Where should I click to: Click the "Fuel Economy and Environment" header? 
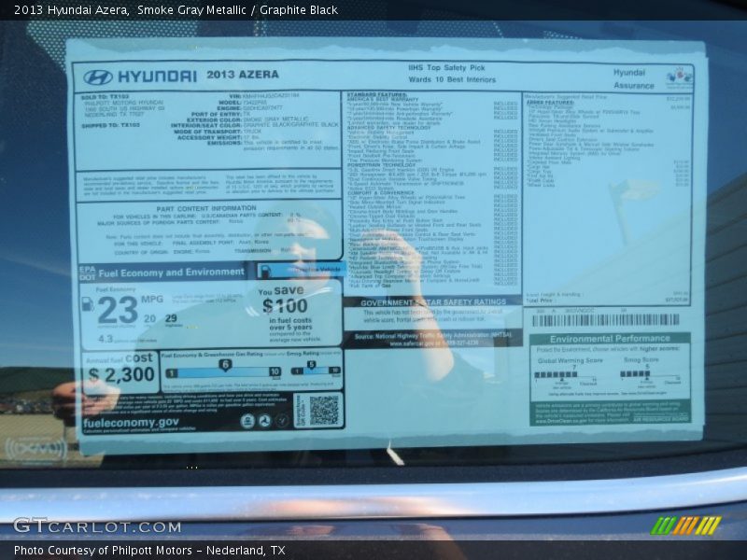point(172,273)
